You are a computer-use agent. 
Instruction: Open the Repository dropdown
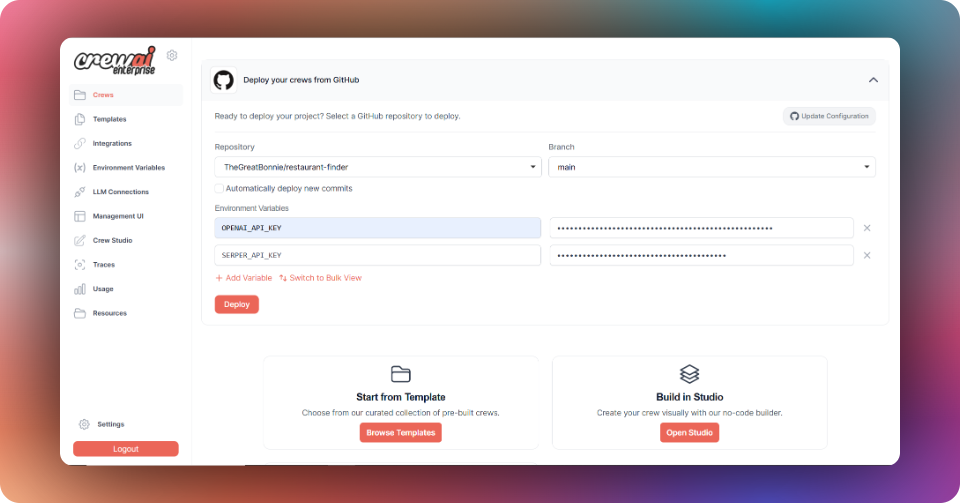(x=378, y=167)
